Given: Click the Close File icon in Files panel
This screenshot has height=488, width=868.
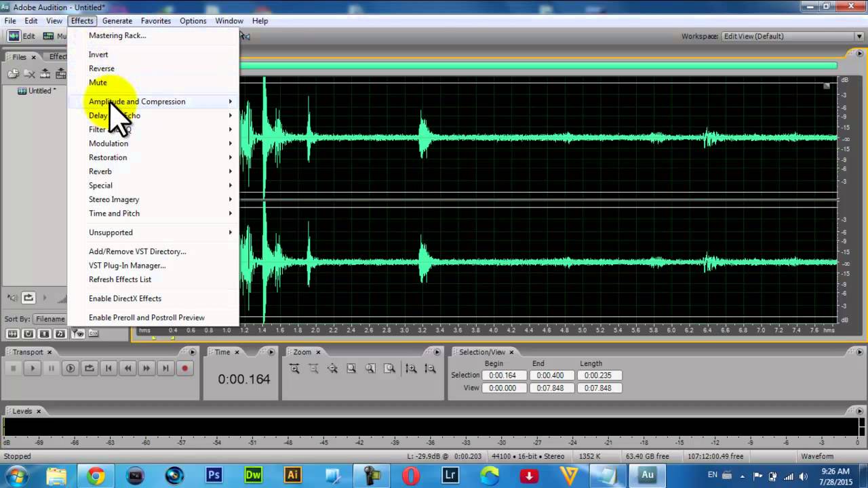Looking at the screenshot, I should (29, 74).
